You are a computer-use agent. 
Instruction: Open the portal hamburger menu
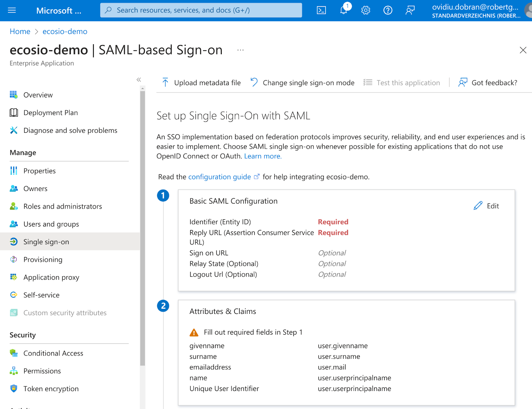[x=12, y=10]
